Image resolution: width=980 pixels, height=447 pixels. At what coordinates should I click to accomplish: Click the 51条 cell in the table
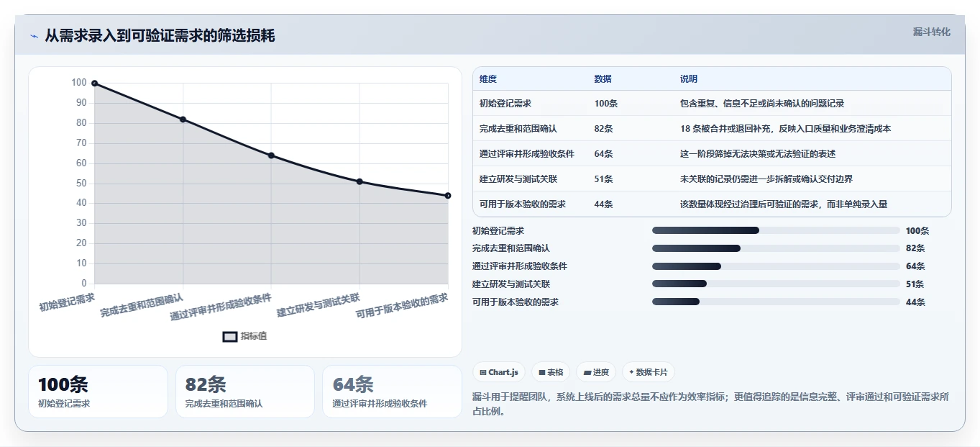click(x=604, y=179)
